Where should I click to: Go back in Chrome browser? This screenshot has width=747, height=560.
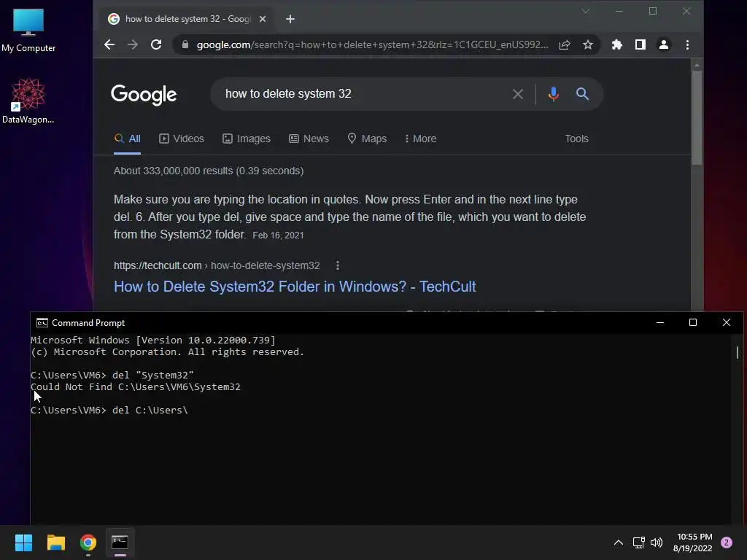109,44
